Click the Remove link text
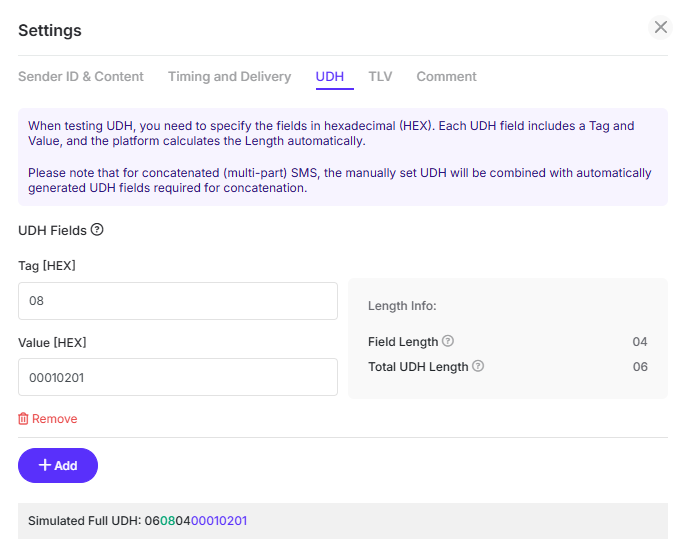 54,419
